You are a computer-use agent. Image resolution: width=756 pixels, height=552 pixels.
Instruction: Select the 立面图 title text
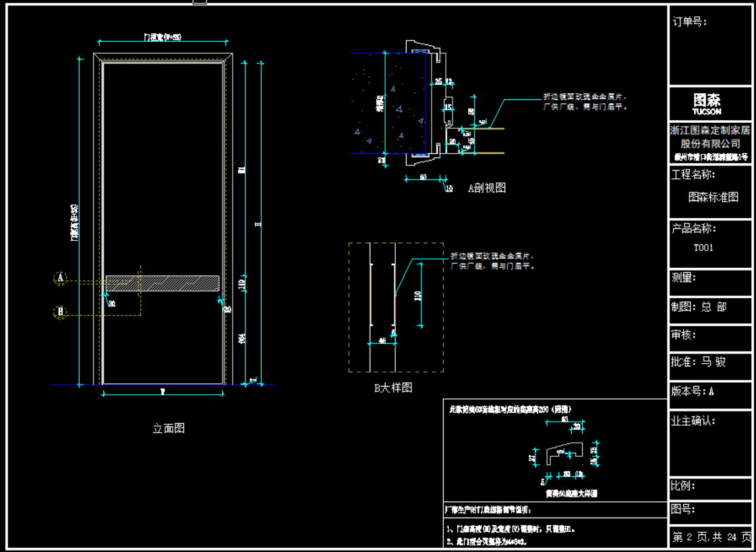pos(169,428)
